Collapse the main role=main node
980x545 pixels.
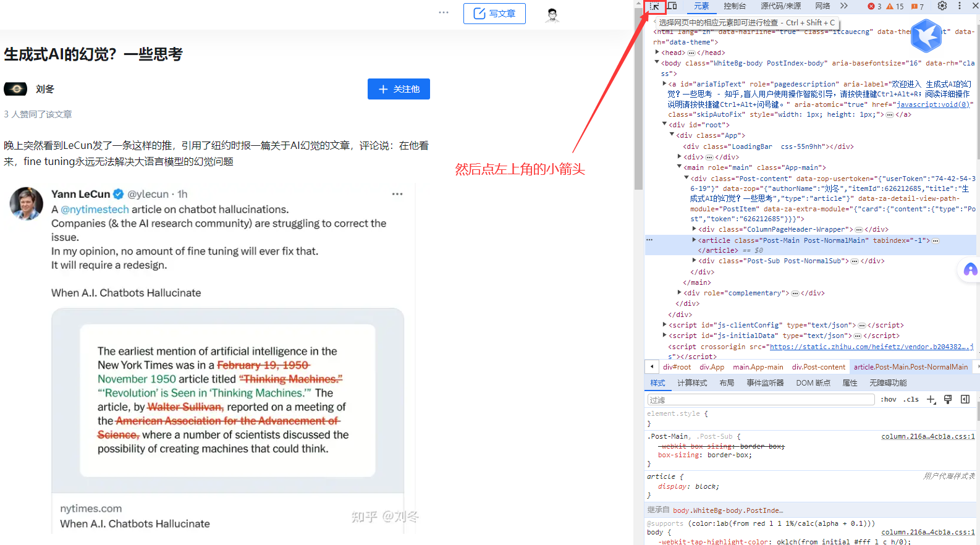pyautogui.click(x=680, y=167)
